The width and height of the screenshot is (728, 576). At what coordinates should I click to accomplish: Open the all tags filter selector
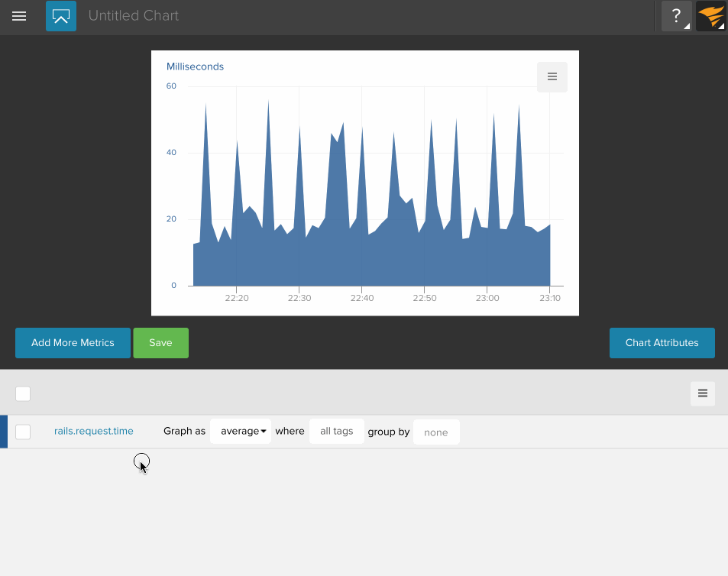[336, 432]
